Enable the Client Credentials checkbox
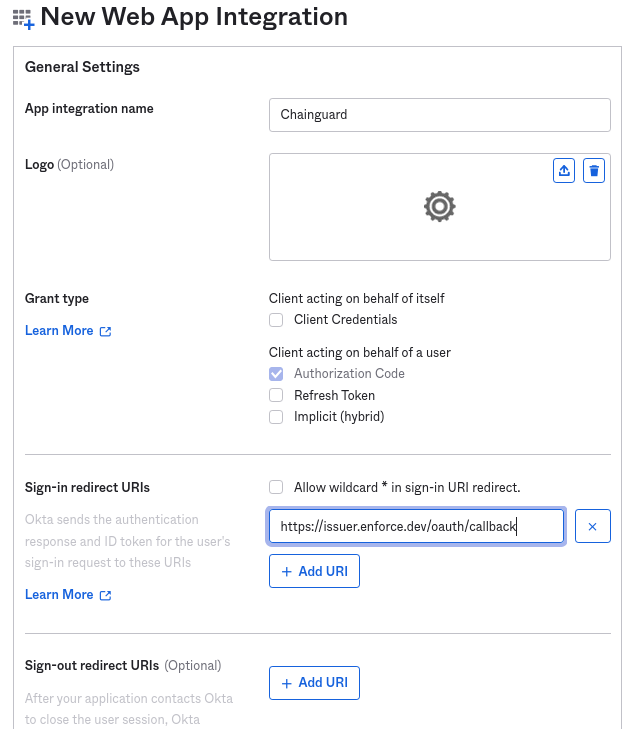This screenshot has width=643, height=729. click(x=276, y=320)
